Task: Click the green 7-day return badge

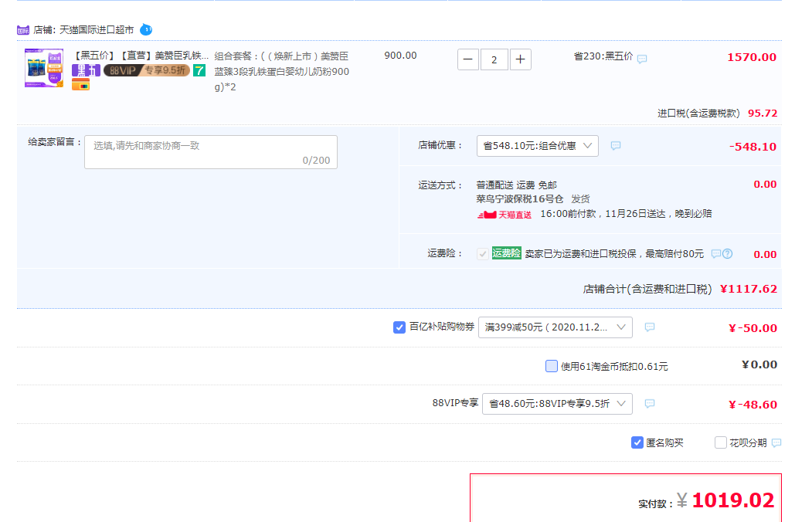Action: point(199,70)
